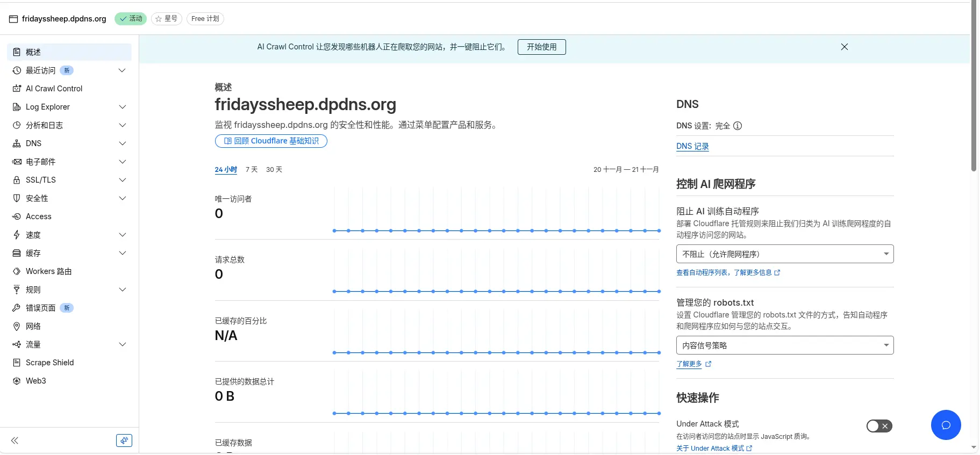Click the location pin icon for 网络
The height and width of the screenshot is (455, 980).
(17, 326)
